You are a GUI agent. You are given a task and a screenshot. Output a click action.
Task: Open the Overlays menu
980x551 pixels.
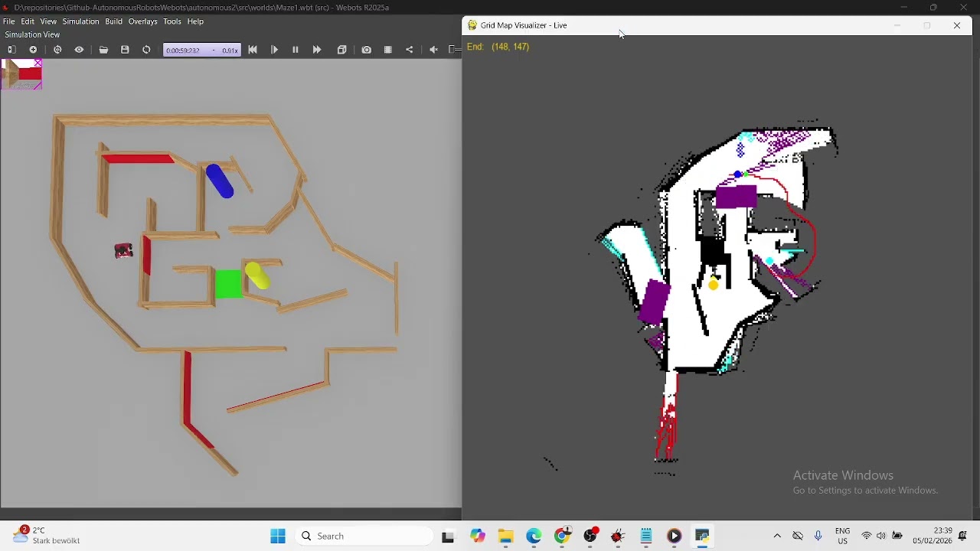click(142, 21)
